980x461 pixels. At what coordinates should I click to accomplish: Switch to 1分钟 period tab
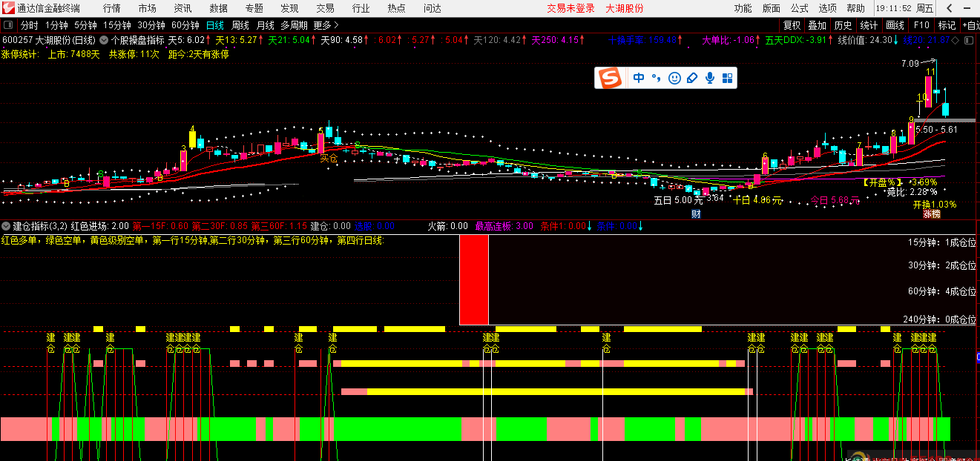click(56, 25)
